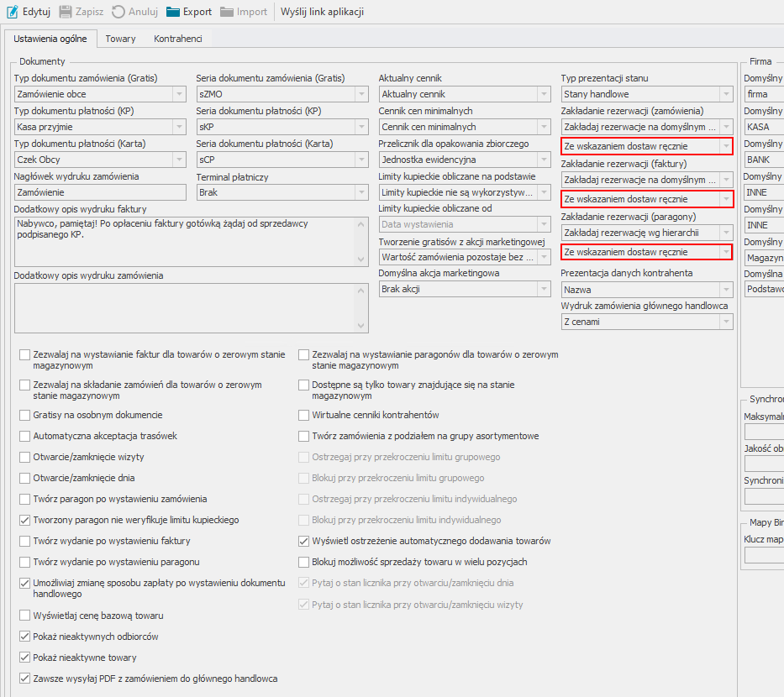Click the Edytuj pencil icon
784x697 pixels.
point(13,12)
